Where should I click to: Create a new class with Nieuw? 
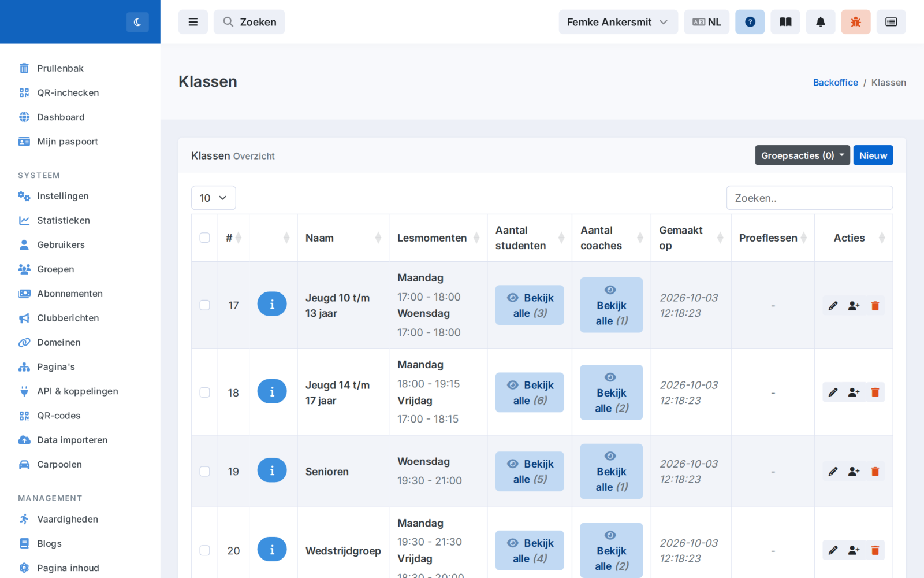(873, 155)
